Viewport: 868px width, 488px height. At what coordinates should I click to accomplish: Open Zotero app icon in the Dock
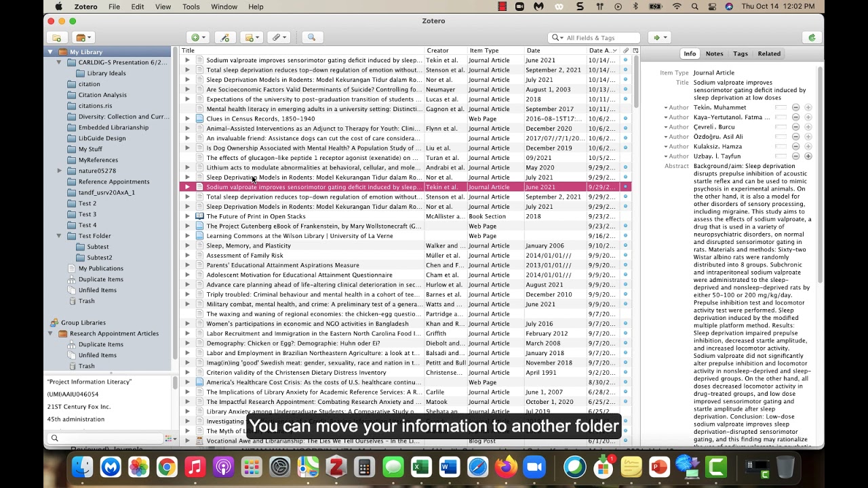[336, 467]
